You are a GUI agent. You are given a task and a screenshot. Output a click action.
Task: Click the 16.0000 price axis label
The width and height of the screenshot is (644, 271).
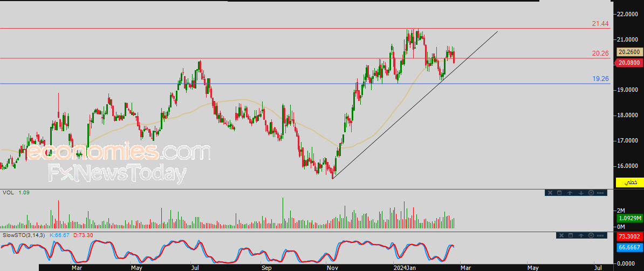click(x=627, y=166)
